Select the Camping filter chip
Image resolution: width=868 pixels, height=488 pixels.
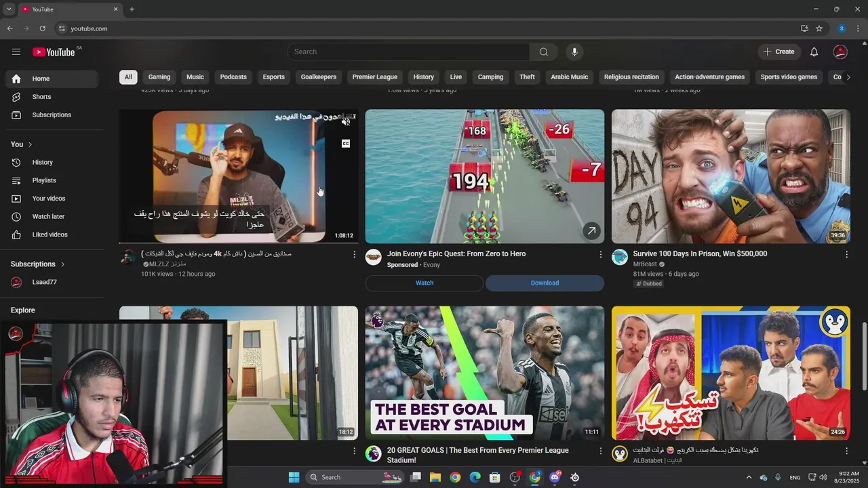point(490,77)
